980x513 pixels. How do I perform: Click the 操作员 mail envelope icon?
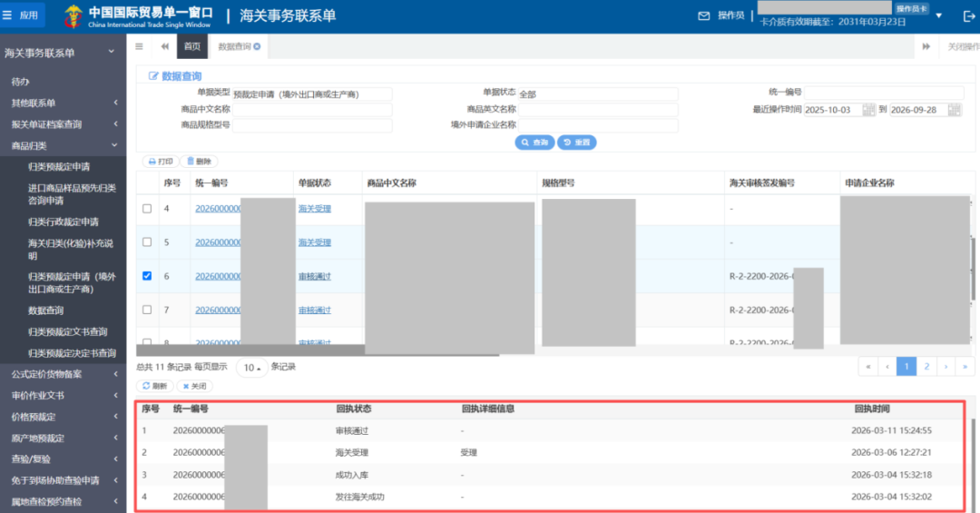pyautogui.click(x=704, y=15)
